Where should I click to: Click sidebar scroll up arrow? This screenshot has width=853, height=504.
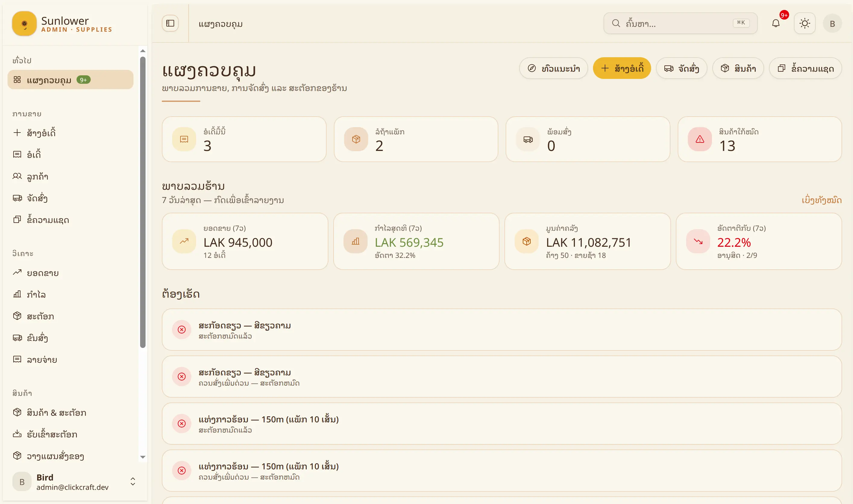click(143, 51)
